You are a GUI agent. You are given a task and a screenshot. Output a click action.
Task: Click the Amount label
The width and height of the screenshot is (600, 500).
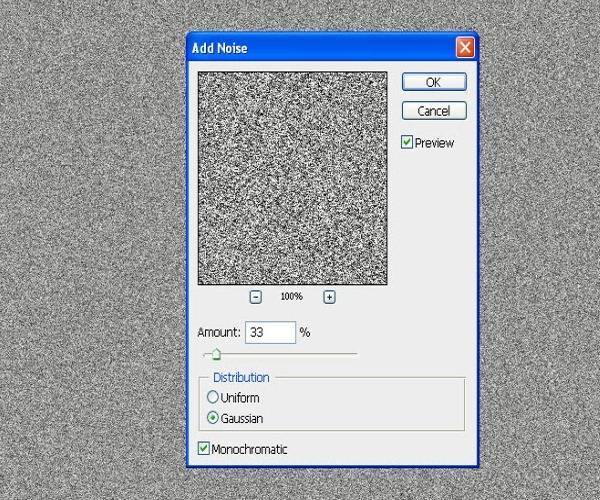[218, 332]
